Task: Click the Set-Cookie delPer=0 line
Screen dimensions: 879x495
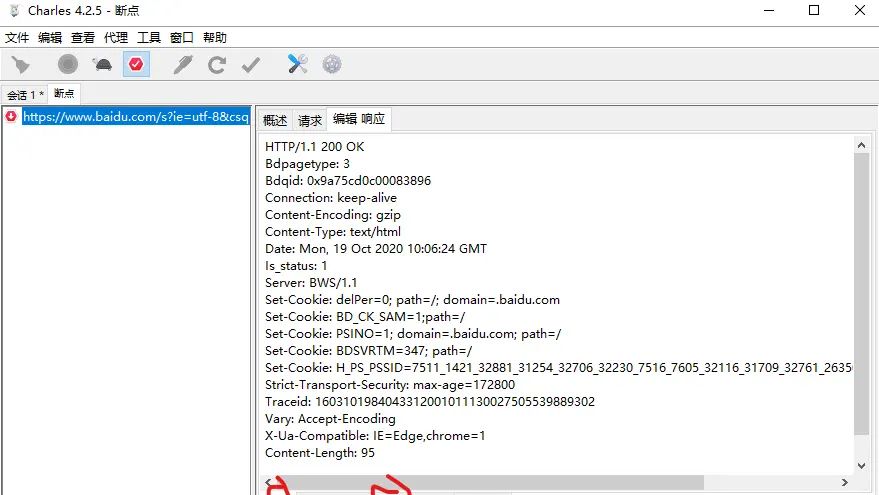Action: (412, 299)
